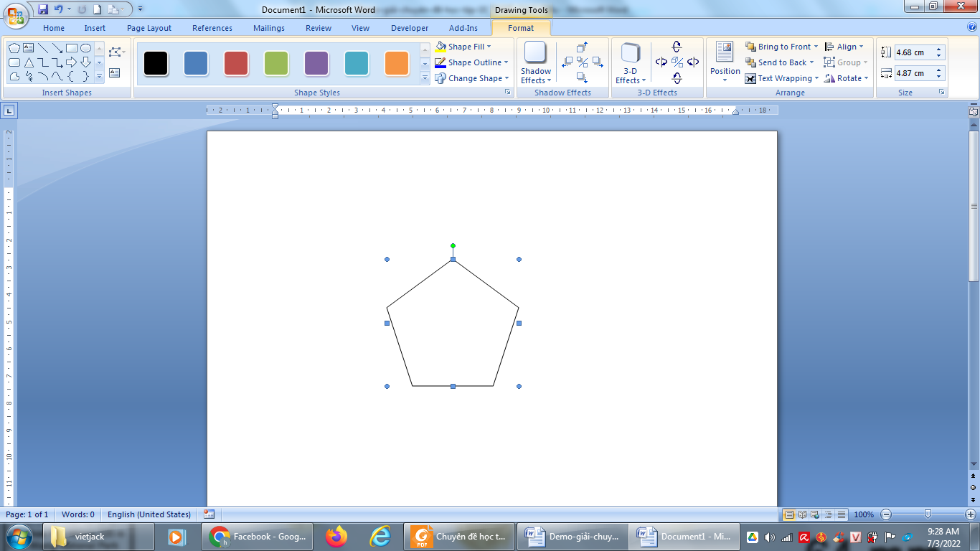980x551 pixels.
Task: Select the cloud freeform shape
Action: (14, 77)
